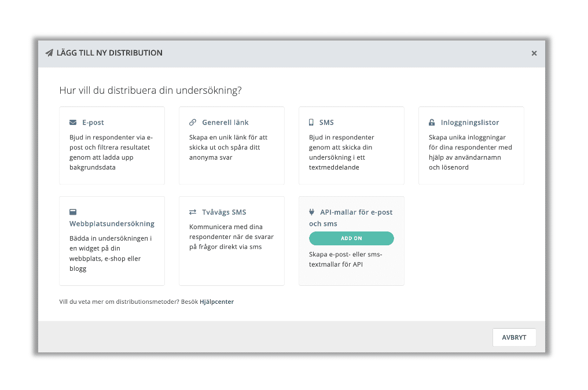588x390 pixels.
Task: Click the padlock icon beside Inloggningslistor
Action: tap(432, 122)
